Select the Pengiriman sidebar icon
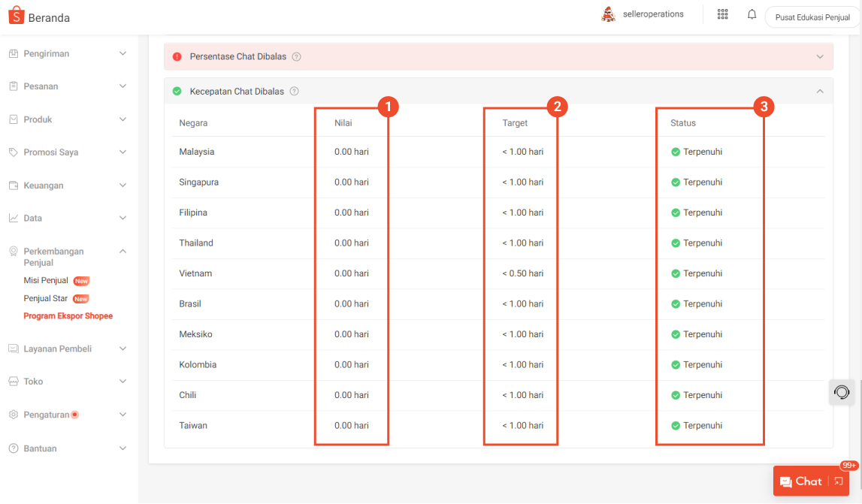This screenshot has width=862, height=504. point(13,53)
